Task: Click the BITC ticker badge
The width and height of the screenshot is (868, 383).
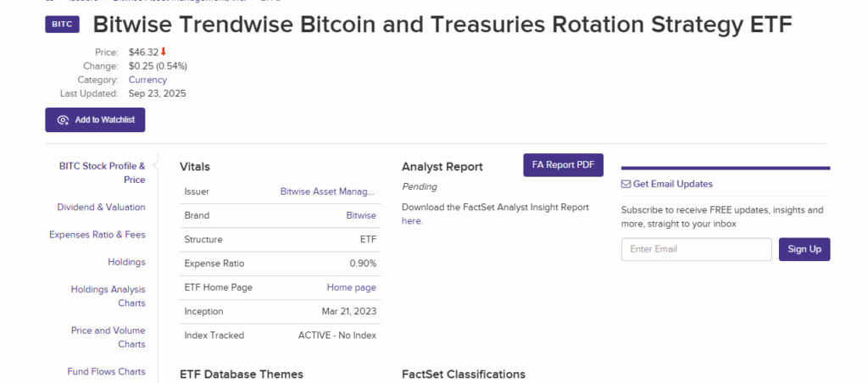Action: (62, 25)
